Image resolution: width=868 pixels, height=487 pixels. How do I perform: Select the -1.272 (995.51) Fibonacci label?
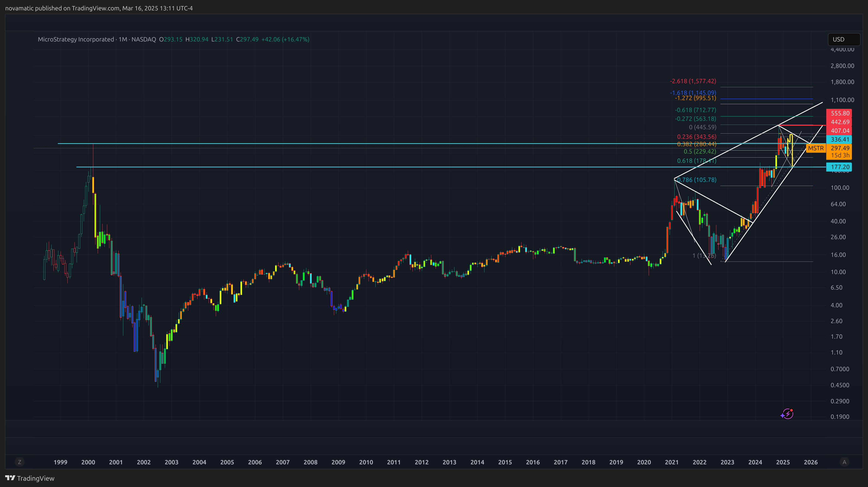[696, 98]
